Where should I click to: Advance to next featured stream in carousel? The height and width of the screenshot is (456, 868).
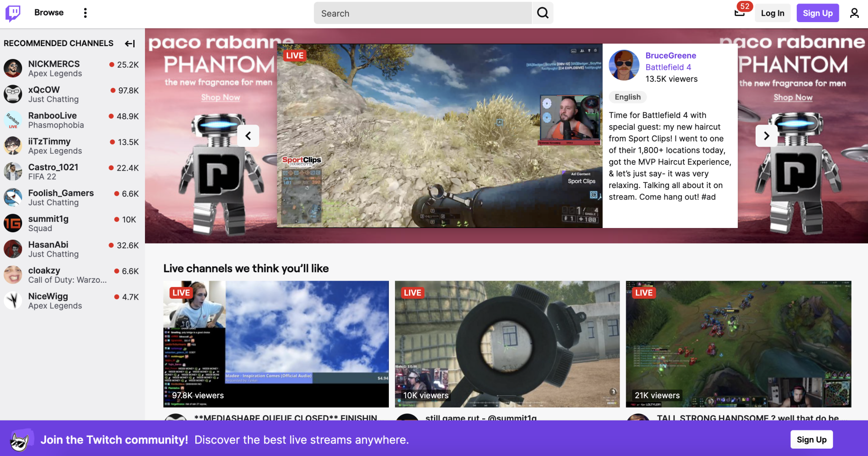766,136
